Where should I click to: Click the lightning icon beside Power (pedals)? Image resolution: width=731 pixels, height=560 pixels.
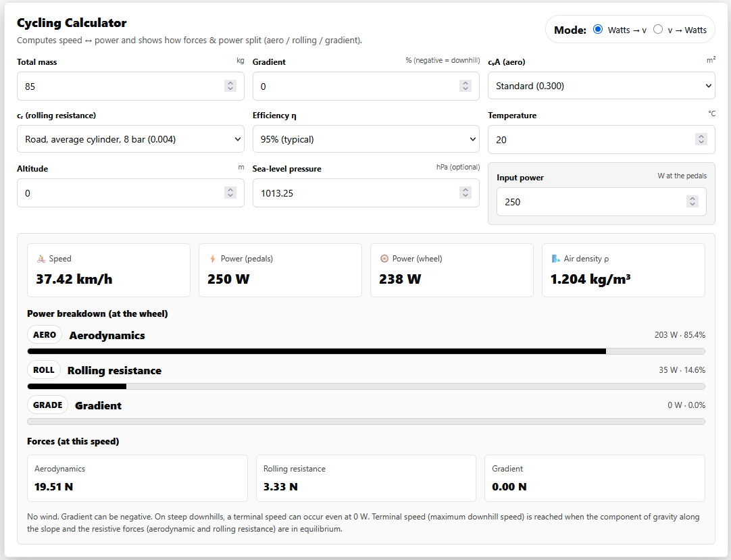click(213, 259)
